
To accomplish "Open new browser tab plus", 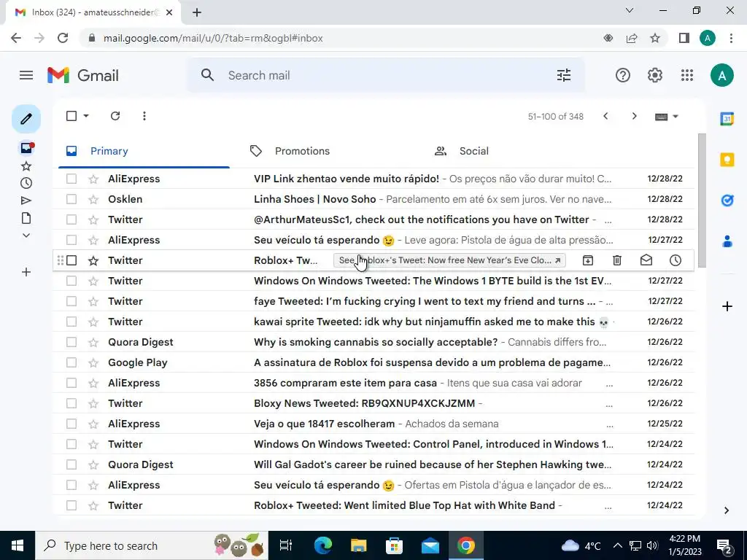I will 197,12.
